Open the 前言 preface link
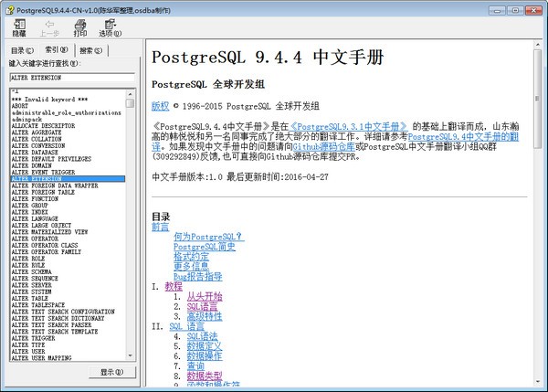This screenshot has width=548, height=392. [160, 226]
